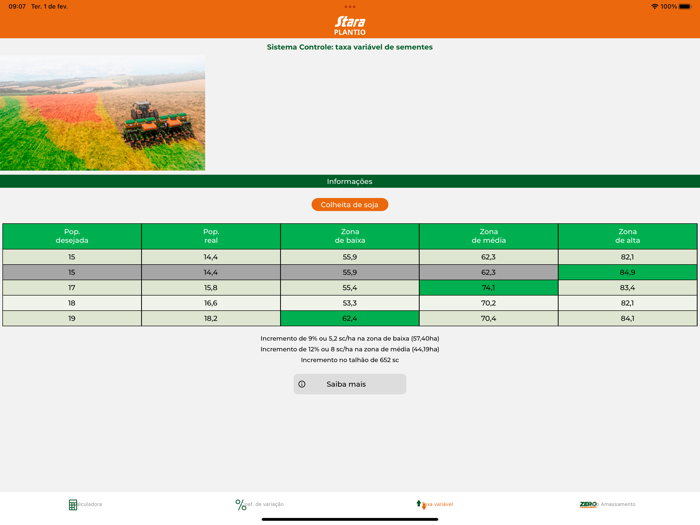
Task: Tap the battery status icon
Action: click(x=685, y=6)
